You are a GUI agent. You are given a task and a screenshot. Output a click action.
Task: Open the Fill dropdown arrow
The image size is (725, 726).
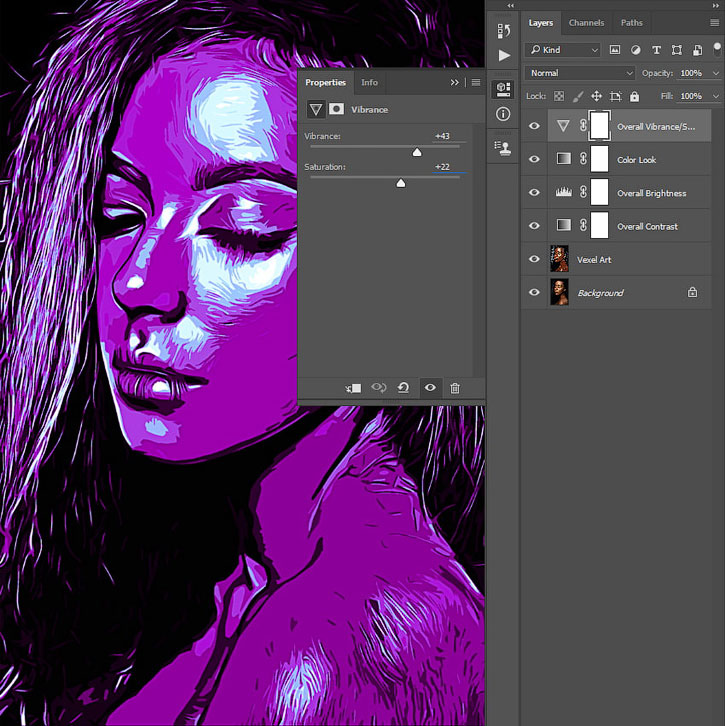[716, 96]
